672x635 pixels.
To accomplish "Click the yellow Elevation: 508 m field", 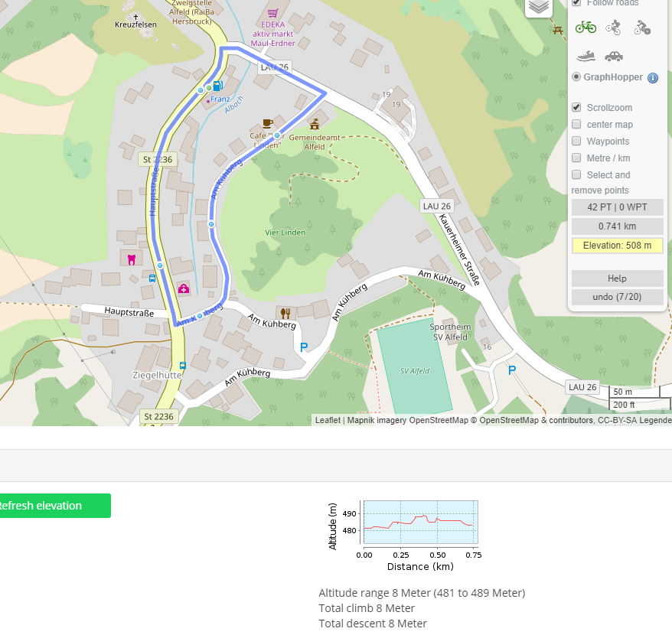I will (x=617, y=246).
